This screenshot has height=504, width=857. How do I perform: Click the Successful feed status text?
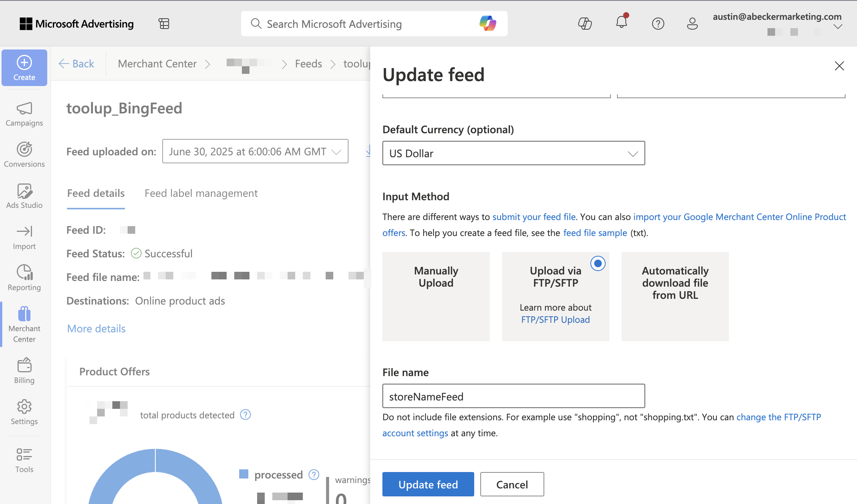pyautogui.click(x=169, y=254)
